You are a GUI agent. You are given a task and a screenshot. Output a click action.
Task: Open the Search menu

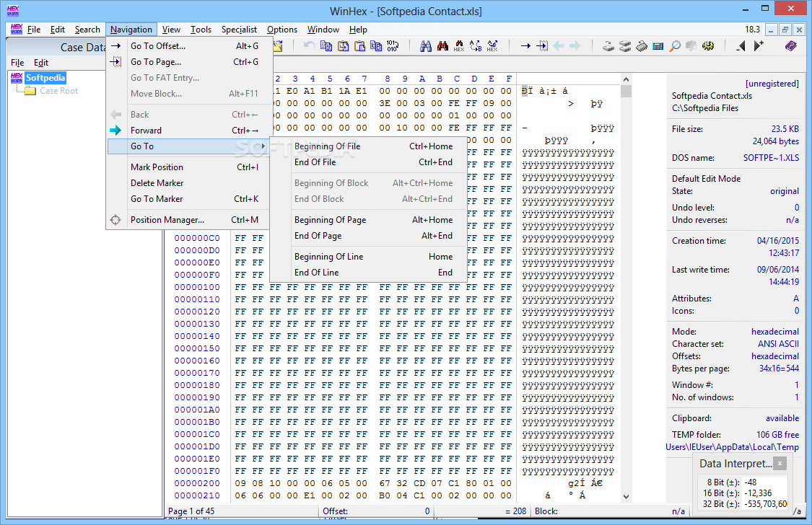tap(87, 30)
